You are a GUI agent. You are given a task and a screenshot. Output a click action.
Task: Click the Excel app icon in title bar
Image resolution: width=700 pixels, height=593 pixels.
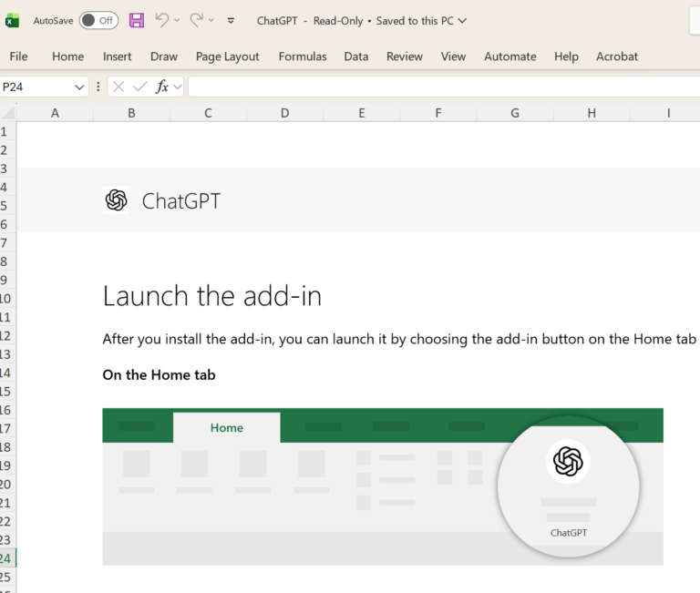12,21
